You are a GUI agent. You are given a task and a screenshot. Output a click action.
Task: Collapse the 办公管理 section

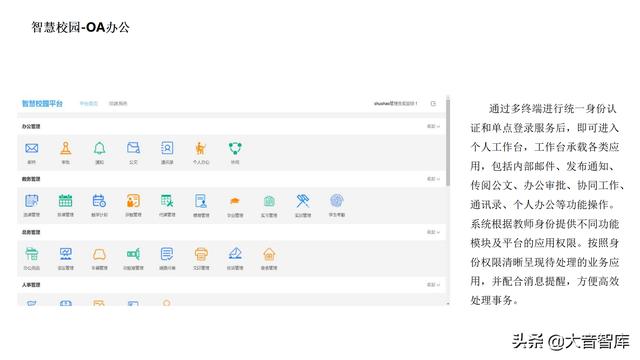433,127
